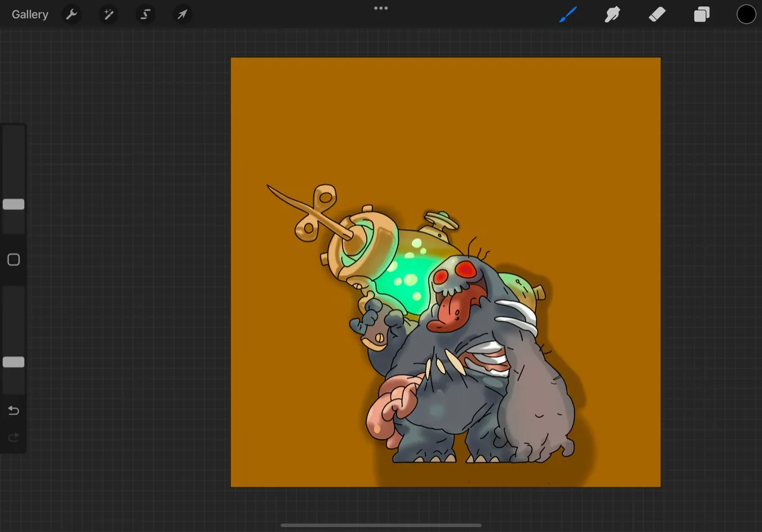
Task: Select the Smudge tool
Action: click(x=613, y=14)
